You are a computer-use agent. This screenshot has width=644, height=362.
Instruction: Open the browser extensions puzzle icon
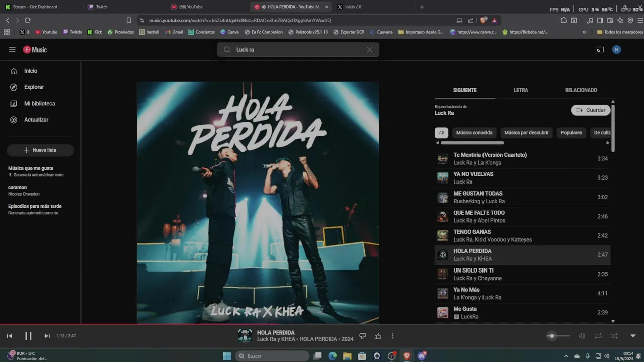(563, 20)
